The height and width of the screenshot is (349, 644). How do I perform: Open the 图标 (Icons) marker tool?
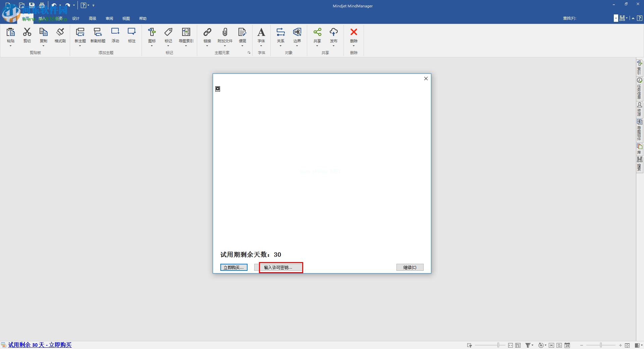tap(152, 32)
